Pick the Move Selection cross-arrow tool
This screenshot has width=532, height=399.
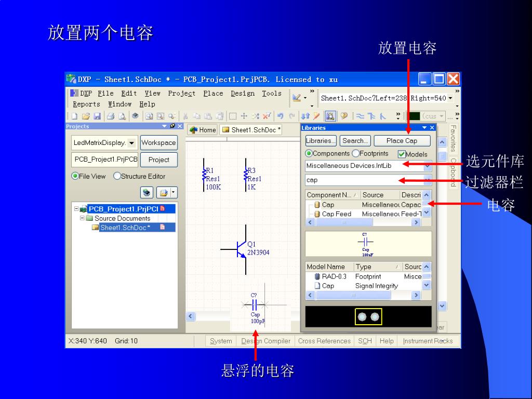[x=244, y=116]
